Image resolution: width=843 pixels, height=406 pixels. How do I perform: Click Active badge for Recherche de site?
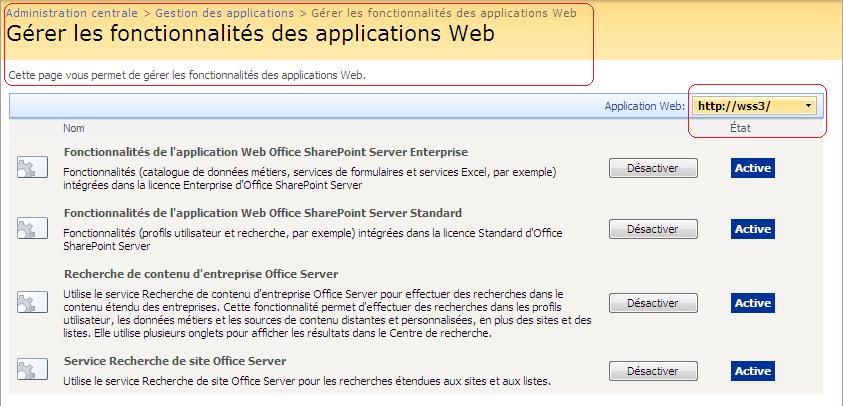coord(752,371)
